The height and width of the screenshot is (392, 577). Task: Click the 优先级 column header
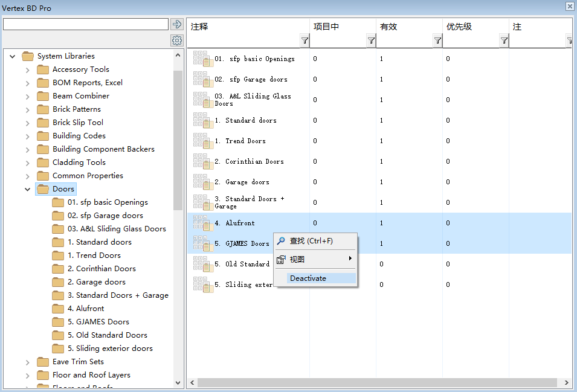pyautogui.click(x=459, y=27)
